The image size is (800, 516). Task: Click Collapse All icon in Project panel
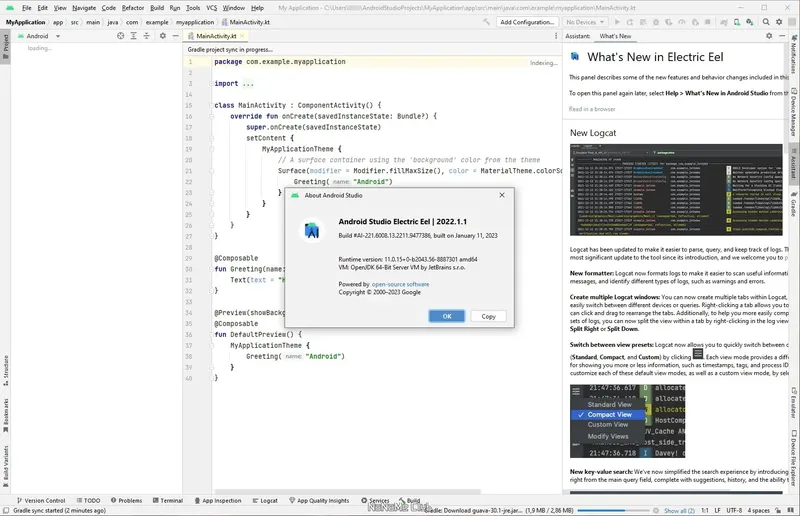click(146, 36)
